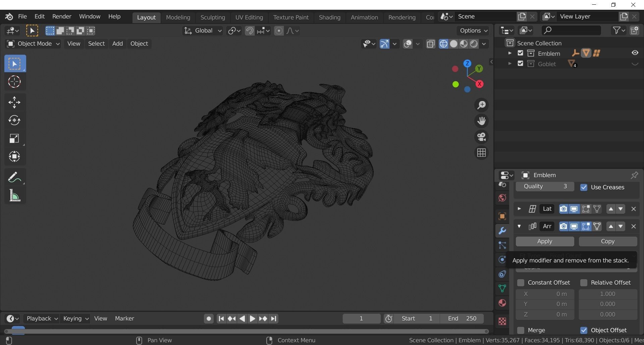Toggle the snapping magnet icon
Image resolution: width=644 pixels, height=345 pixels.
(250, 31)
